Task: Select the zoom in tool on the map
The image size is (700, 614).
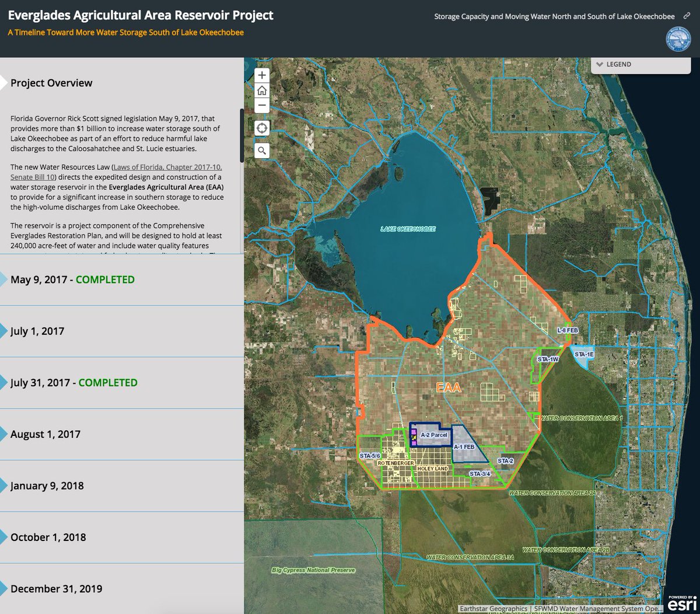Action: [262, 75]
